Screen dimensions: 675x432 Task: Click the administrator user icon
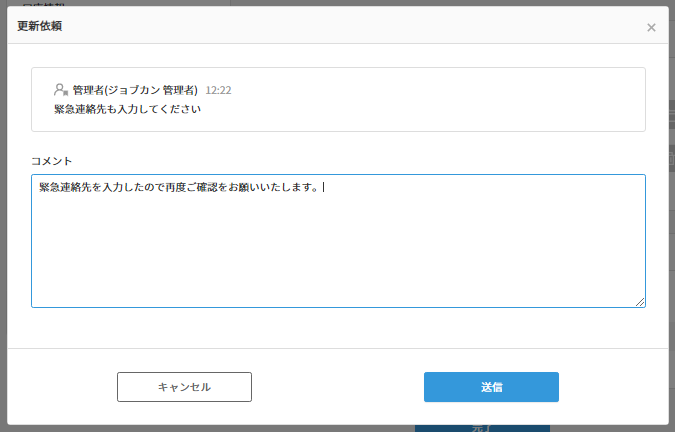[61, 89]
